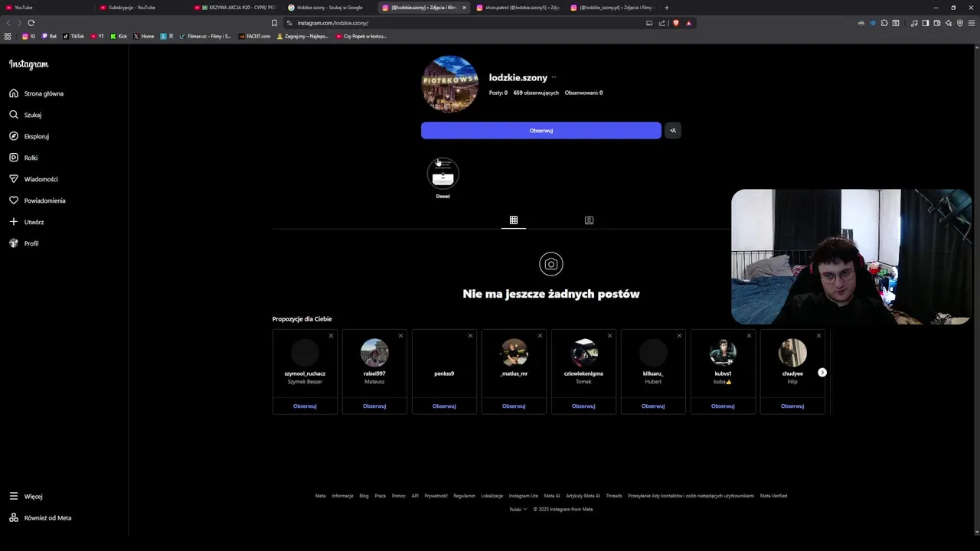The height and width of the screenshot is (551, 980).
Task: Open Meta footer link
Action: [x=321, y=496]
